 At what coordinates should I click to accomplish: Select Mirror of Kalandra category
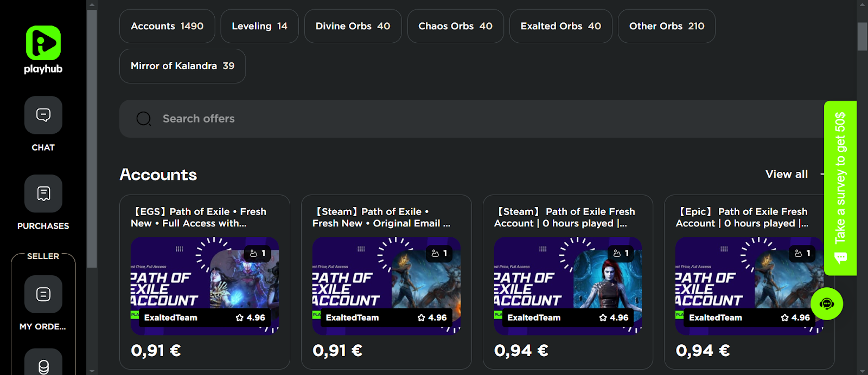point(182,66)
